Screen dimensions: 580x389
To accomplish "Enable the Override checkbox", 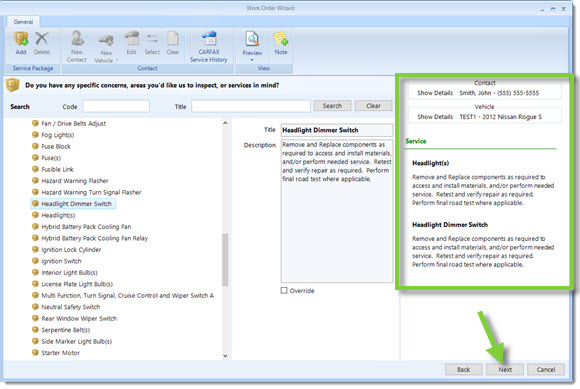I will 284,291.
